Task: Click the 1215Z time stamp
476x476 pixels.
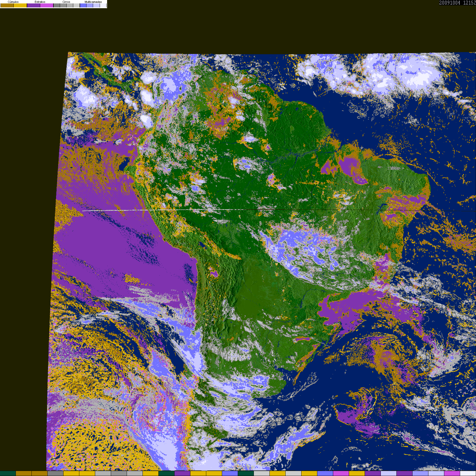Action: pos(470,3)
